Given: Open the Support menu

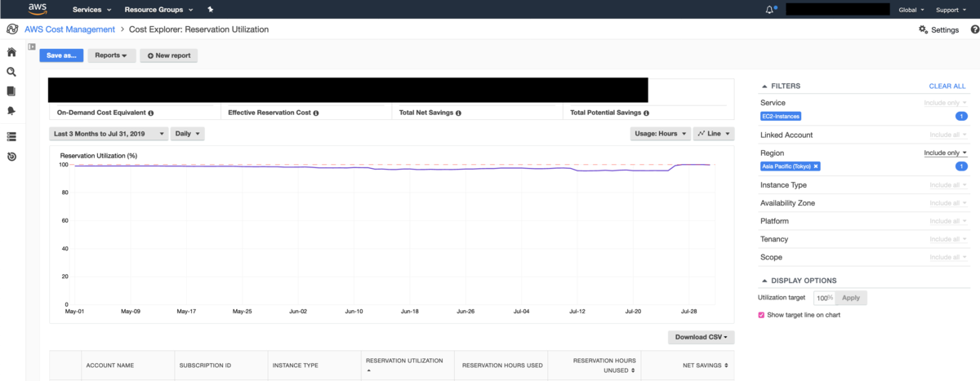Looking at the screenshot, I should 951,10.
